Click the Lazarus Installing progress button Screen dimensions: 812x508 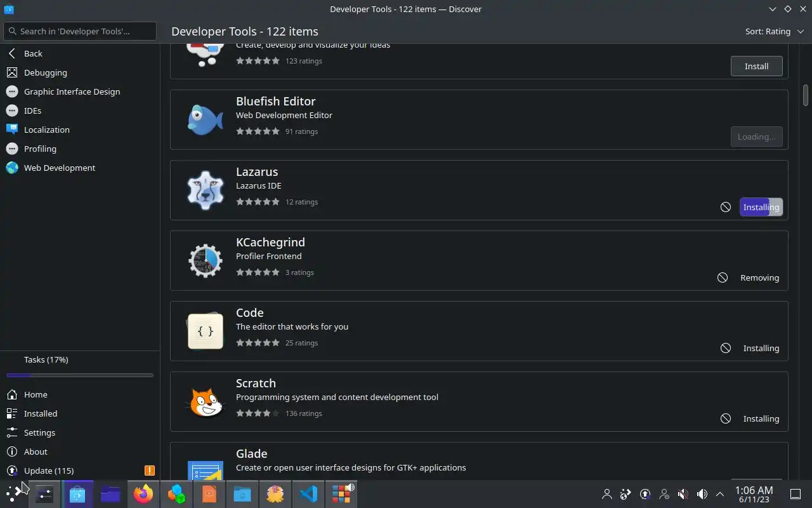tap(761, 207)
